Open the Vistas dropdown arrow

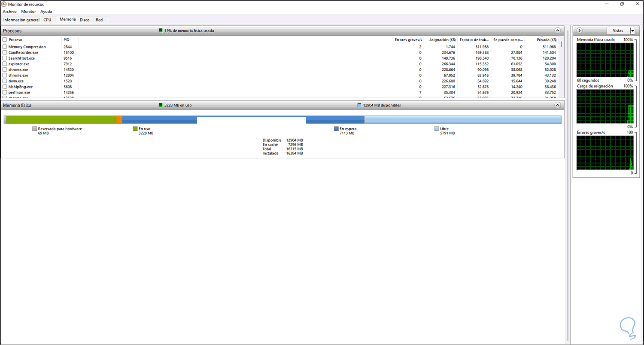click(x=632, y=30)
